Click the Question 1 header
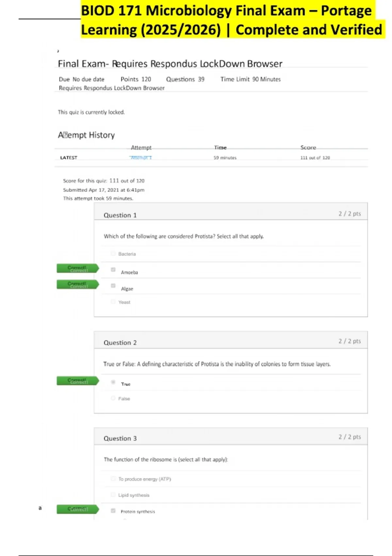 point(120,215)
